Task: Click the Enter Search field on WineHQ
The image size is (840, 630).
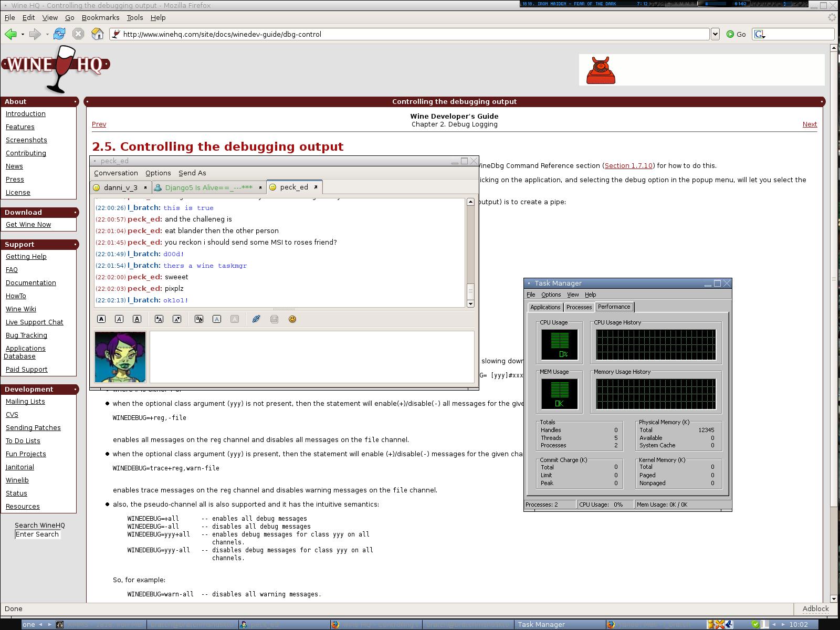Action: pyautogui.click(x=37, y=534)
